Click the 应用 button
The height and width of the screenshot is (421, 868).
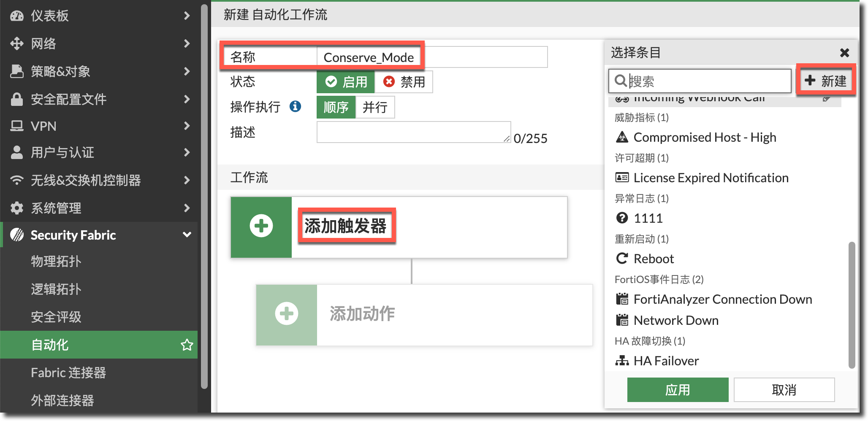(677, 389)
